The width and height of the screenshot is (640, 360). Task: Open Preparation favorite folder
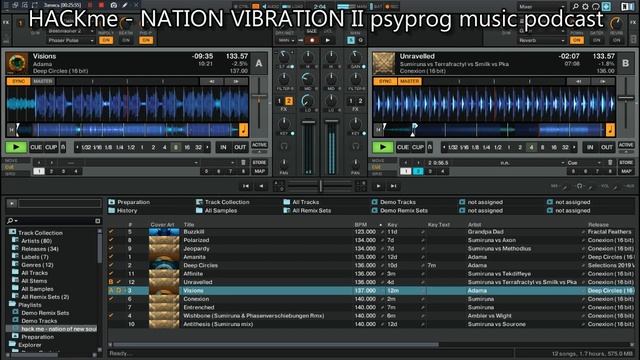tap(129, 202)
